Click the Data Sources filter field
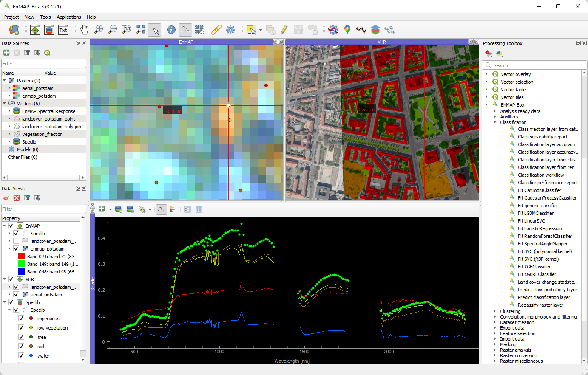Image resolution: width=588 pixels, height=375 pixels. [44, 64]
